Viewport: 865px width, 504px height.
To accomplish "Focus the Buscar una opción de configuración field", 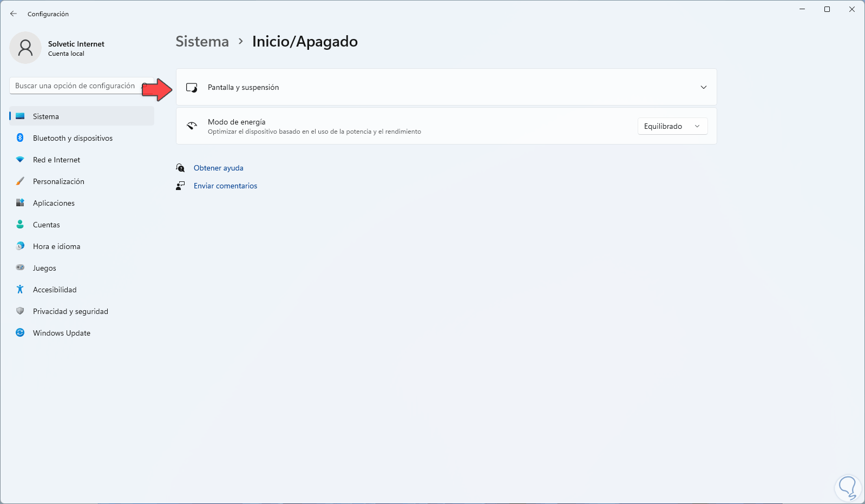I will pyautogui.click(x=75, y=86).
